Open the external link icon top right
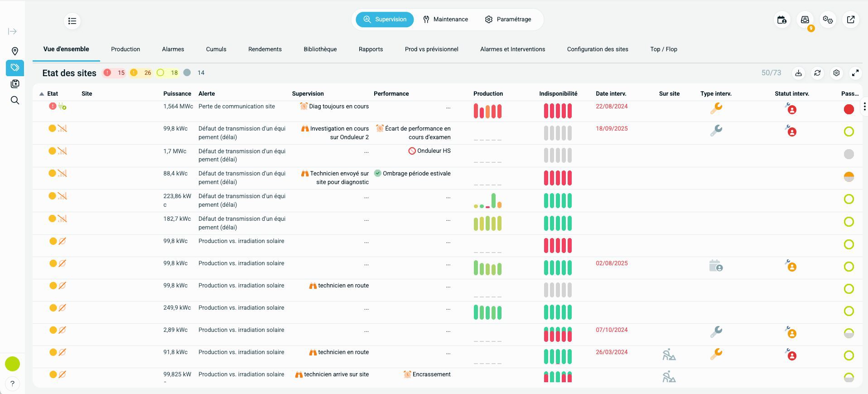The height and width of the screenshot is (394, 868). click(x=850, y=20)
